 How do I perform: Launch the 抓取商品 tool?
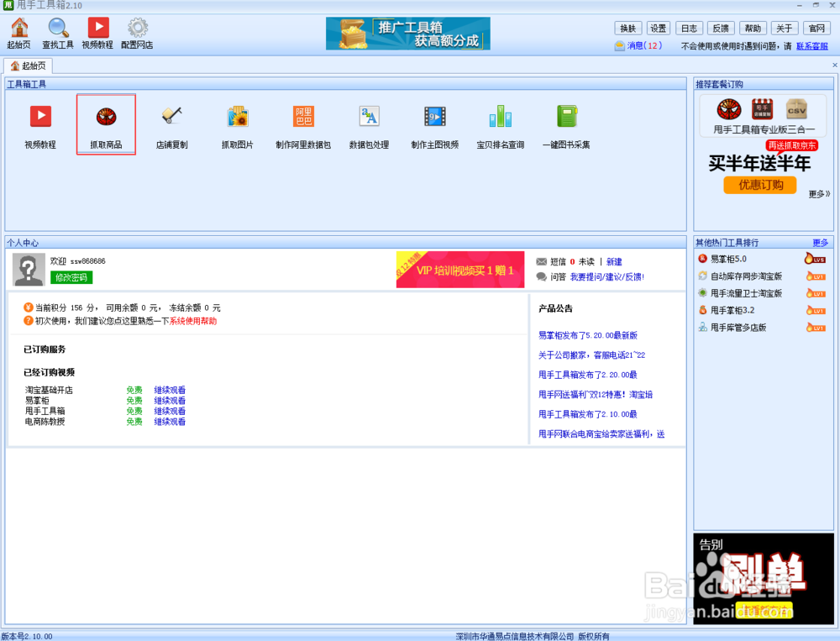(x=106, y=127)
